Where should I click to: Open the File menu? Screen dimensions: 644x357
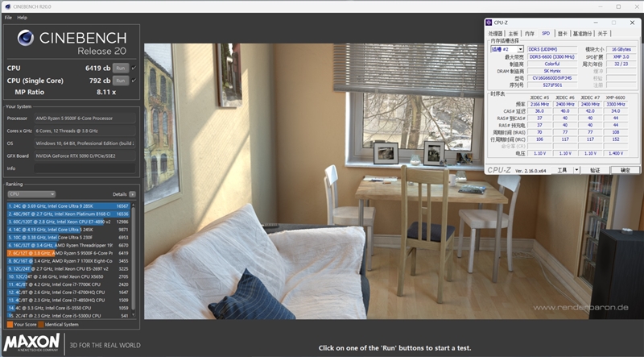(8, 17)
